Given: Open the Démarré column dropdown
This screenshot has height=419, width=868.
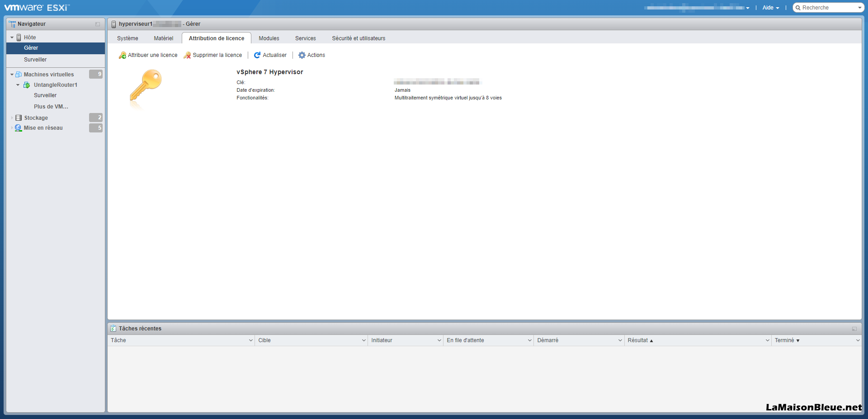Looking at the screenshot, I should (x=620, y=340).
